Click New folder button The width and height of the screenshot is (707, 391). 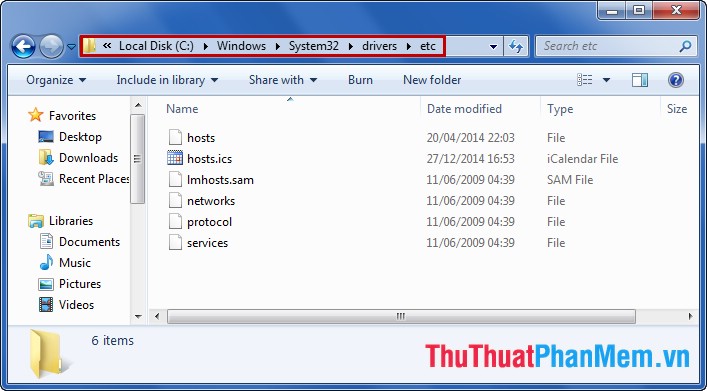pos(432,80)
